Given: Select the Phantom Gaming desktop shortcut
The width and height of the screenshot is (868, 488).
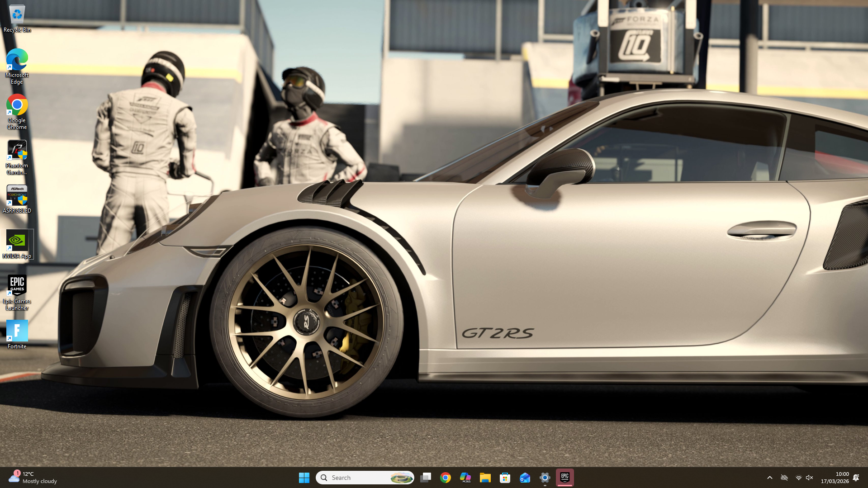Looking at the screenshot, I should [x=17, y=156].
